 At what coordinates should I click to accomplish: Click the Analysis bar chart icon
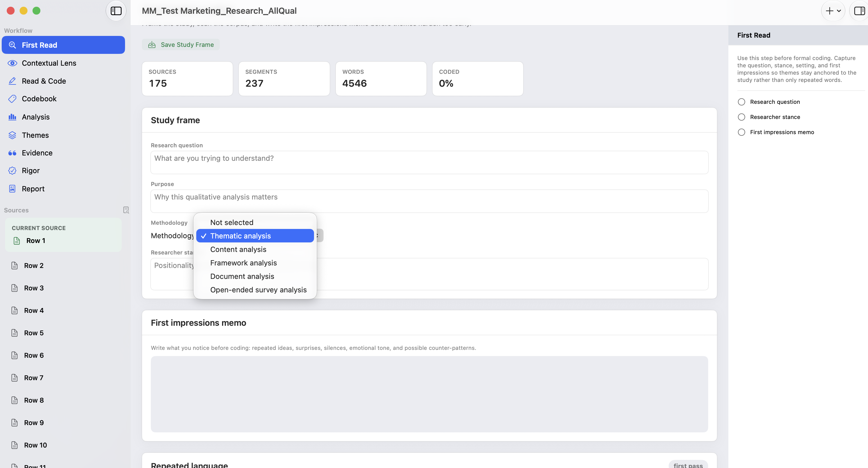pyautogui.click(x=12, y=117)
